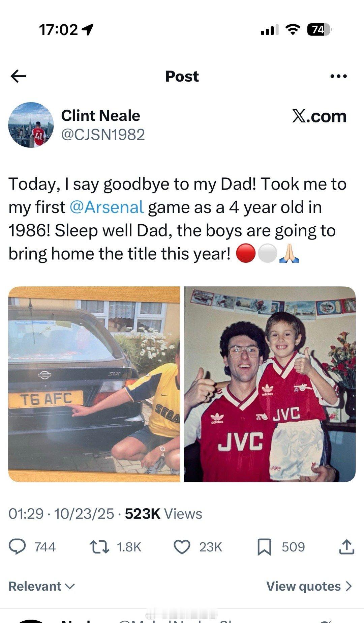
Task: Tap the 17:02 clock in status bar
Action: tap(59, 30)
